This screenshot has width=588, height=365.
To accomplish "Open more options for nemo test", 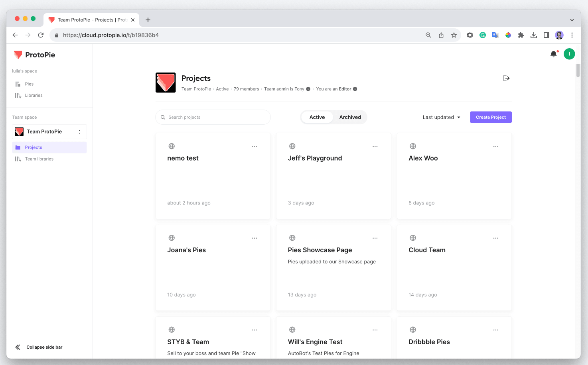I will (255, 147).
